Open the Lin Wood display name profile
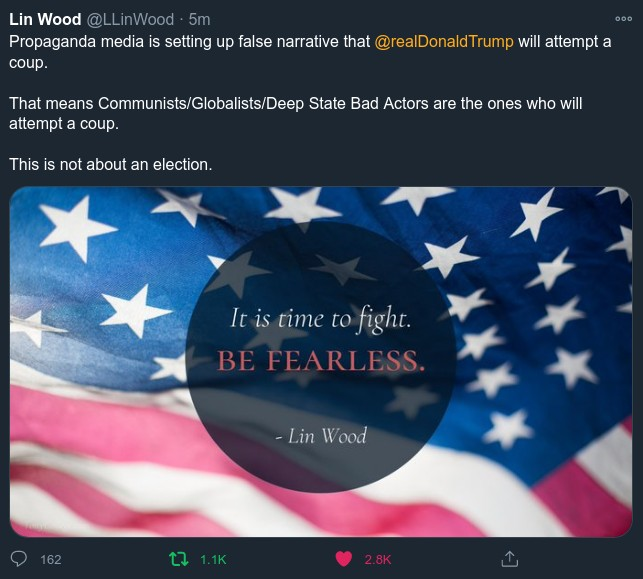 coord(45,20)
